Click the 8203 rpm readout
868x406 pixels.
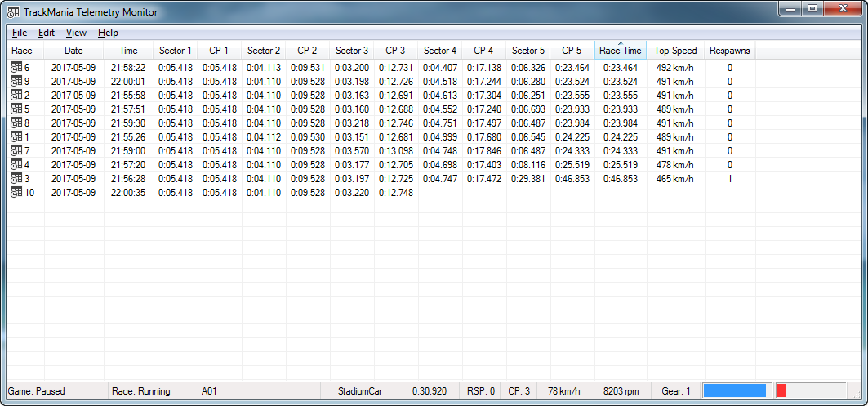coord(621,391)
